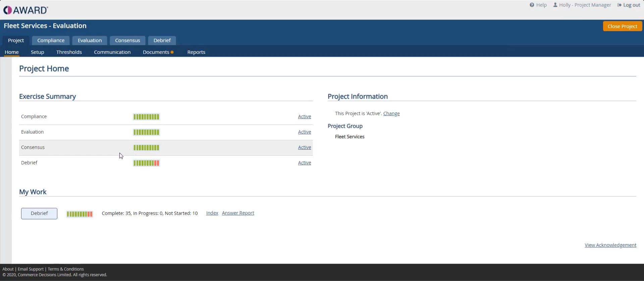Go to the Thresholds submenu

(x=69, y=52)
